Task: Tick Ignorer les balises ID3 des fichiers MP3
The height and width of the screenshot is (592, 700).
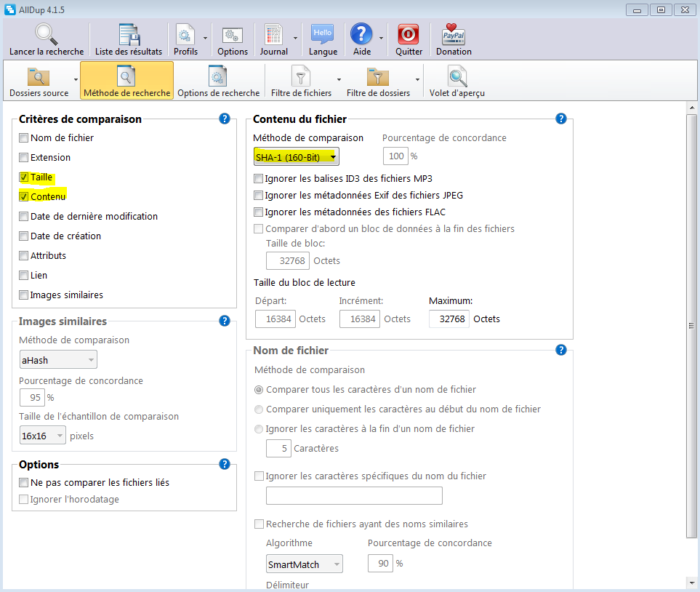Action: [258, 178]
